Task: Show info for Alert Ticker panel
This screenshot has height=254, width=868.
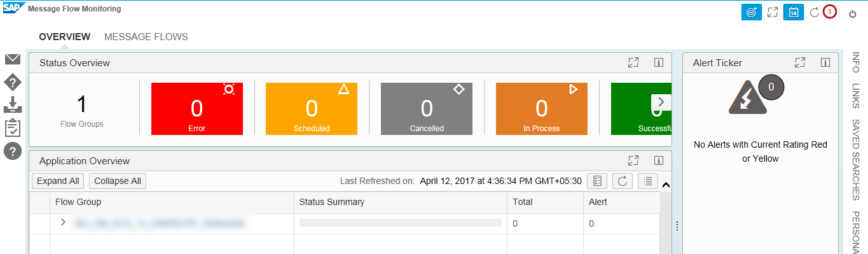Action: pyautogui.click(x=825, y=62)
